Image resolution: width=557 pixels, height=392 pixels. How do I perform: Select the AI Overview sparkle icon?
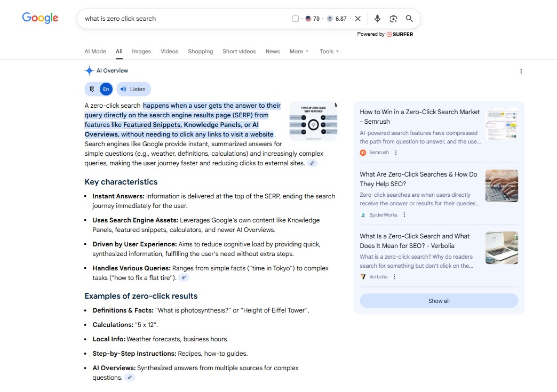(88, 70)
